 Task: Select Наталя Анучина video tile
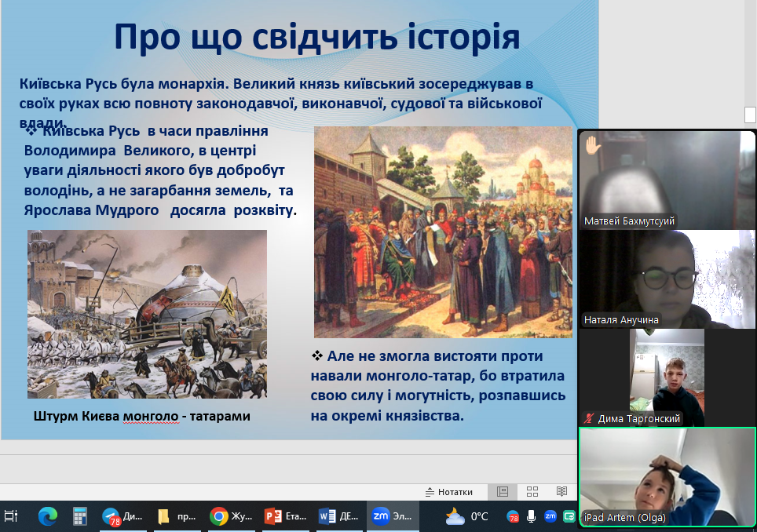(667, 279)
